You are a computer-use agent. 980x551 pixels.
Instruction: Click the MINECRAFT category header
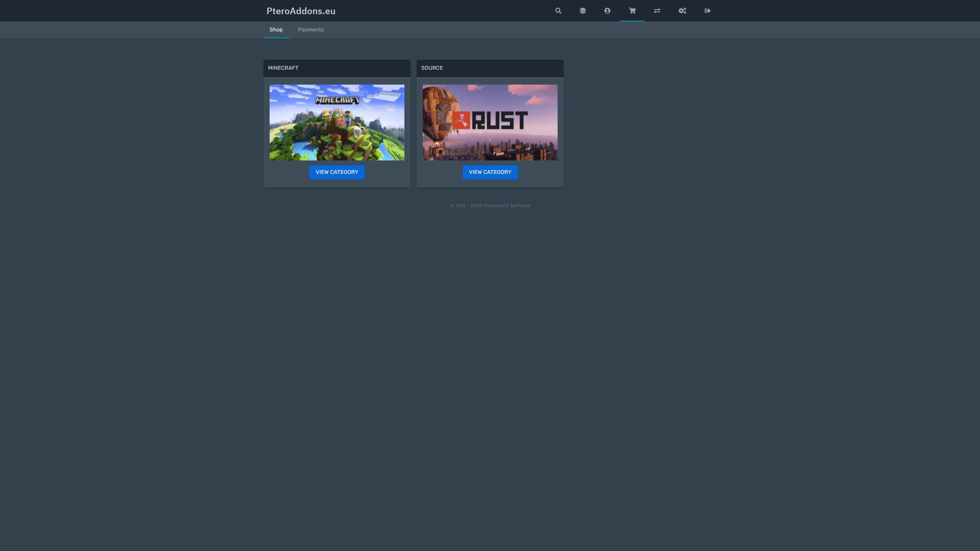(x=283, y=68)
